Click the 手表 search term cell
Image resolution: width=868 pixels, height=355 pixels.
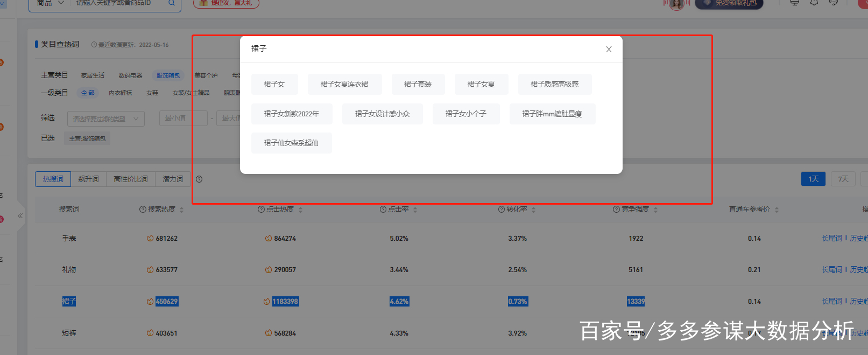coord(69,238)
